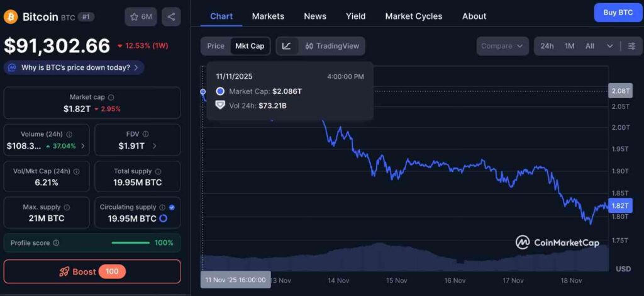Switch chart to Price view

(216, 46)
